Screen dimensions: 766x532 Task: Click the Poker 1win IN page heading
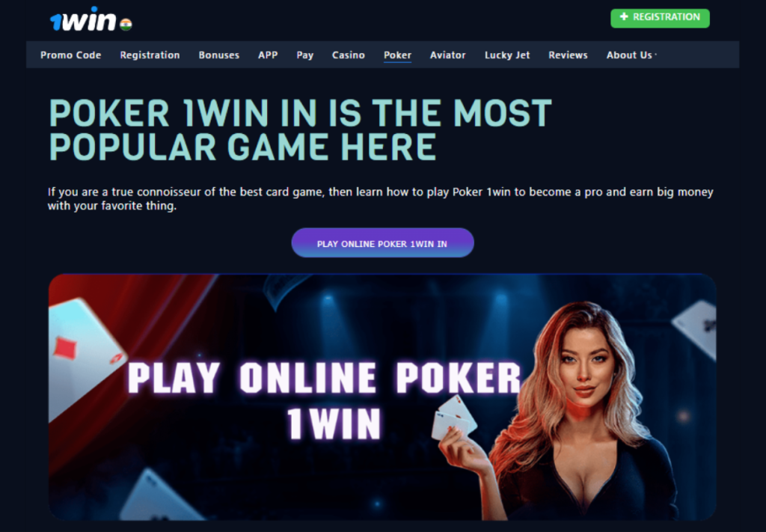[x=301, y=130]
